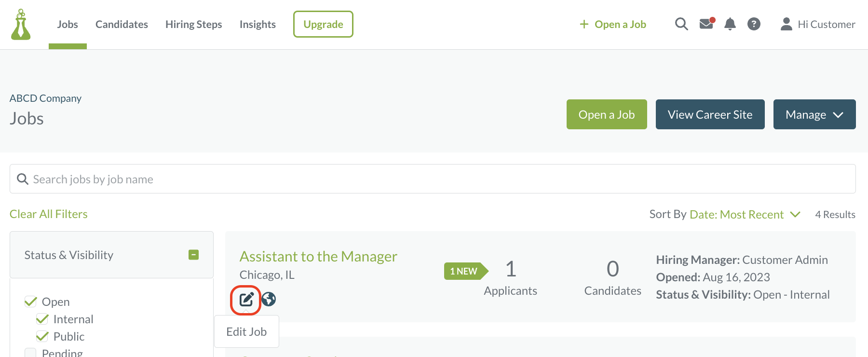Open the help question mark icon

(754, 24)
